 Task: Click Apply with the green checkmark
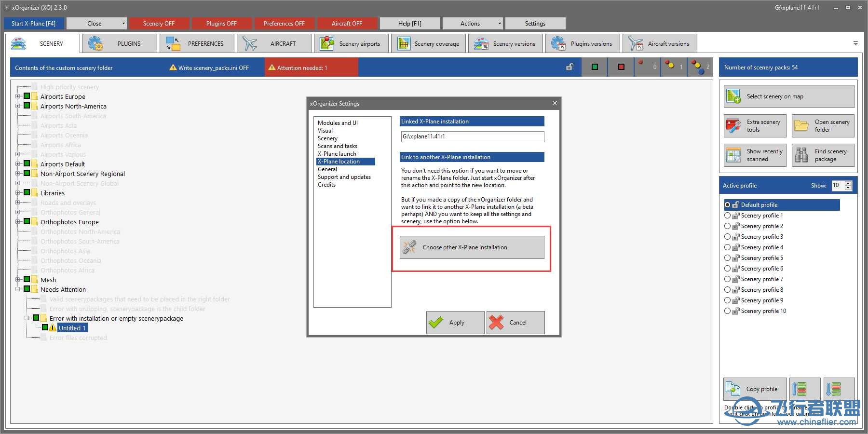click(x=455, y=323)
